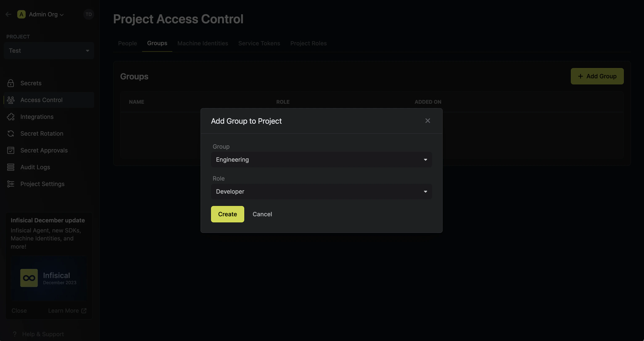Click the Secret Rotation arrows icon
Viewport: 644px width, 341px height.
tap(11, 133)
